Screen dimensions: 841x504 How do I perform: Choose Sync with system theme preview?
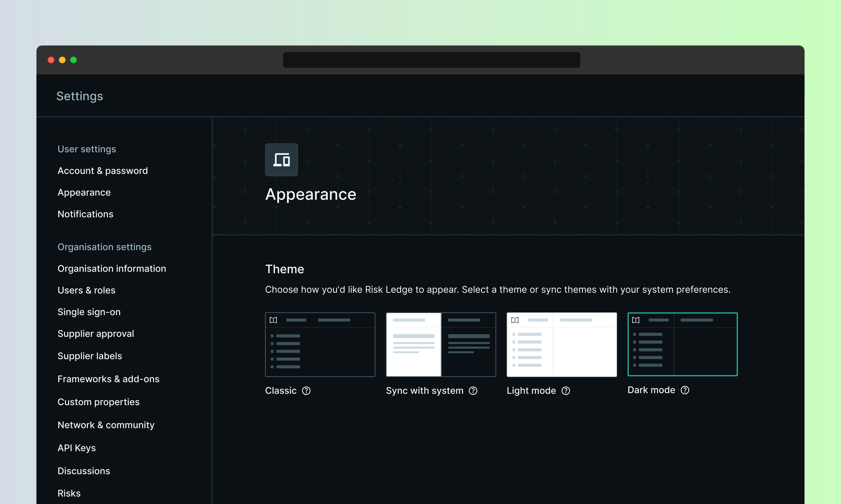(x=441, y=344)
